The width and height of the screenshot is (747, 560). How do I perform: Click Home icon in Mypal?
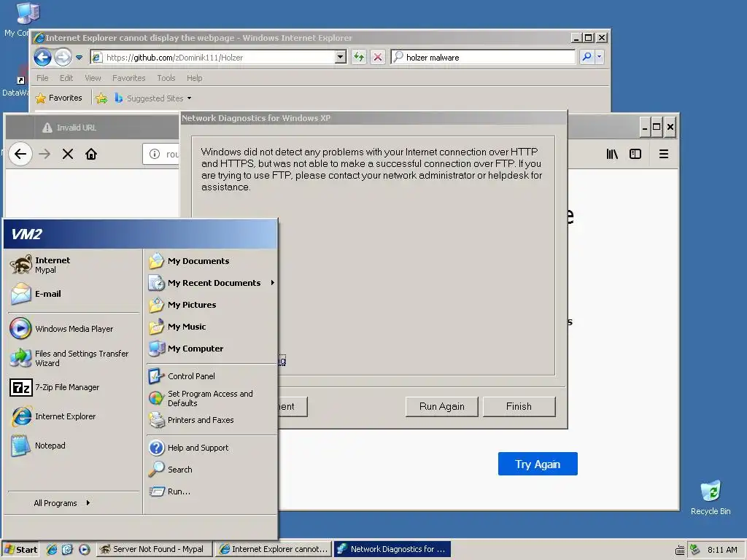click(x=91, y=154)
